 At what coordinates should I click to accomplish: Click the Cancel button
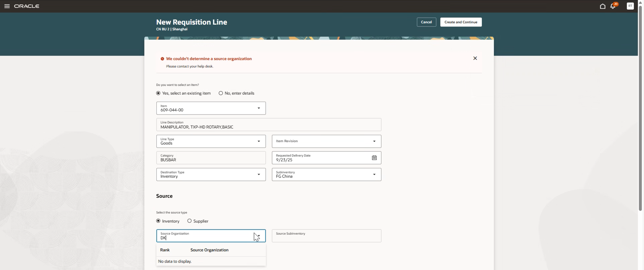(427, 22)
